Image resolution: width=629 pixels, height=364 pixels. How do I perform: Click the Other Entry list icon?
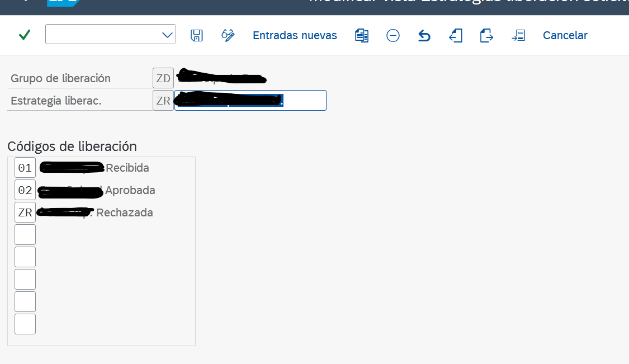tap(518, 35)
